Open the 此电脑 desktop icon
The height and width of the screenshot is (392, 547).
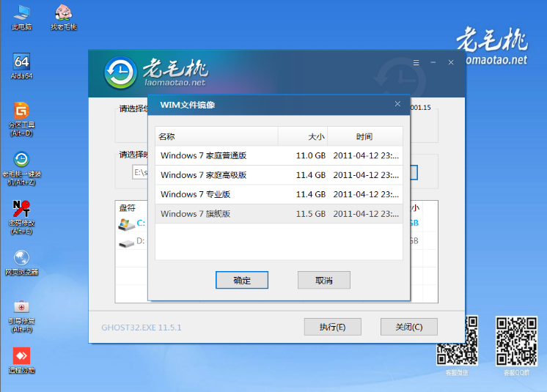point(21,17)
